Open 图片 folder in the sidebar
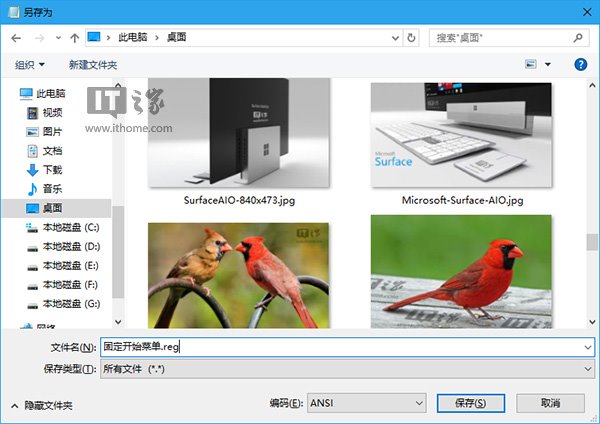 (44, 132)
